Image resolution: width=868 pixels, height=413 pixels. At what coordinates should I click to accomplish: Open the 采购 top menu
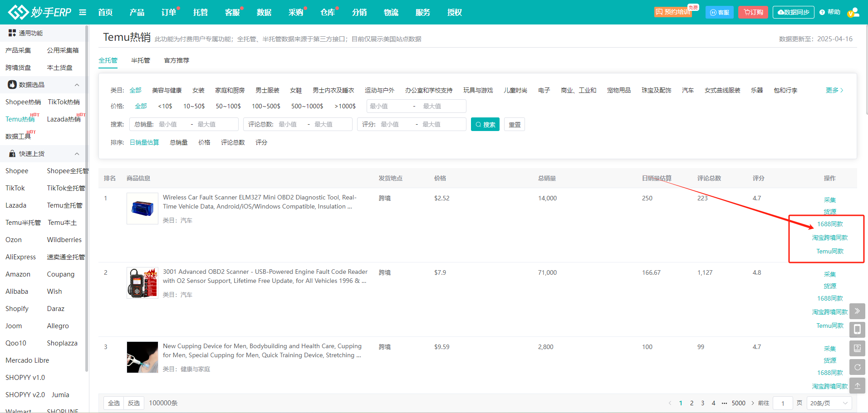coord(296,12)
